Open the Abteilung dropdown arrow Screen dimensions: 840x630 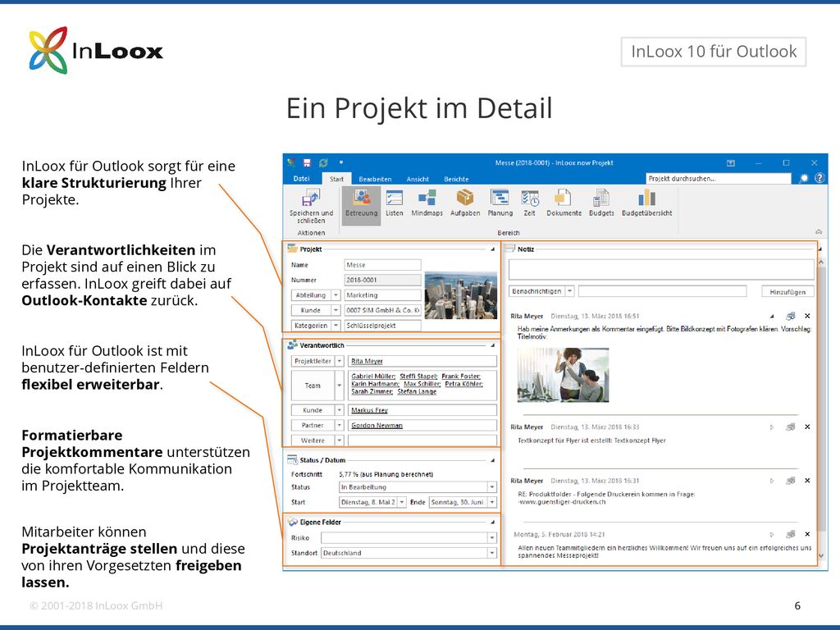(x=336, y=295)
